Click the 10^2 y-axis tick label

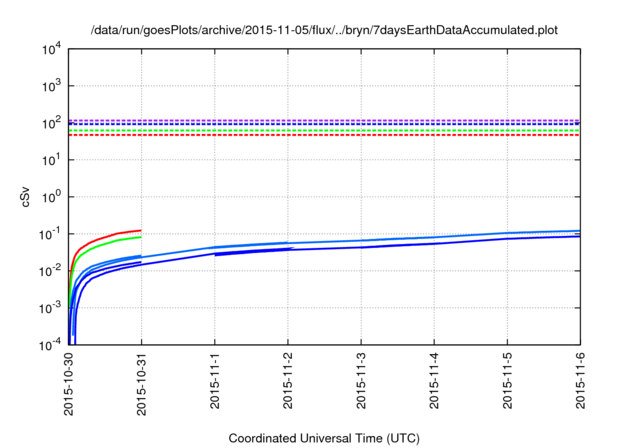pos(51,123)
